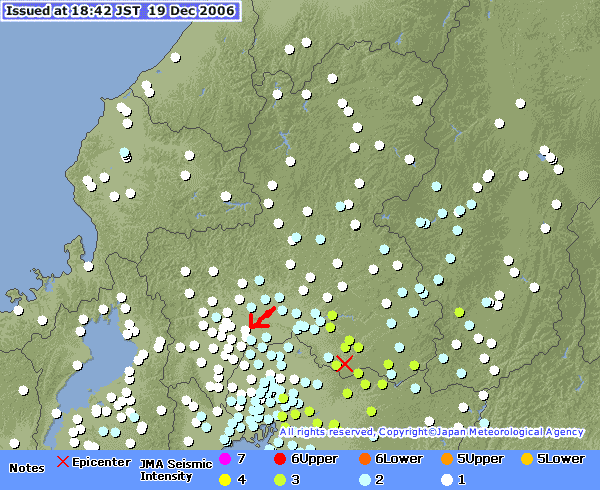The height and width of the screenshot is (490, 600).
Task: Click the white intensity 1 legend dot
Action: [x=447, y=480]
